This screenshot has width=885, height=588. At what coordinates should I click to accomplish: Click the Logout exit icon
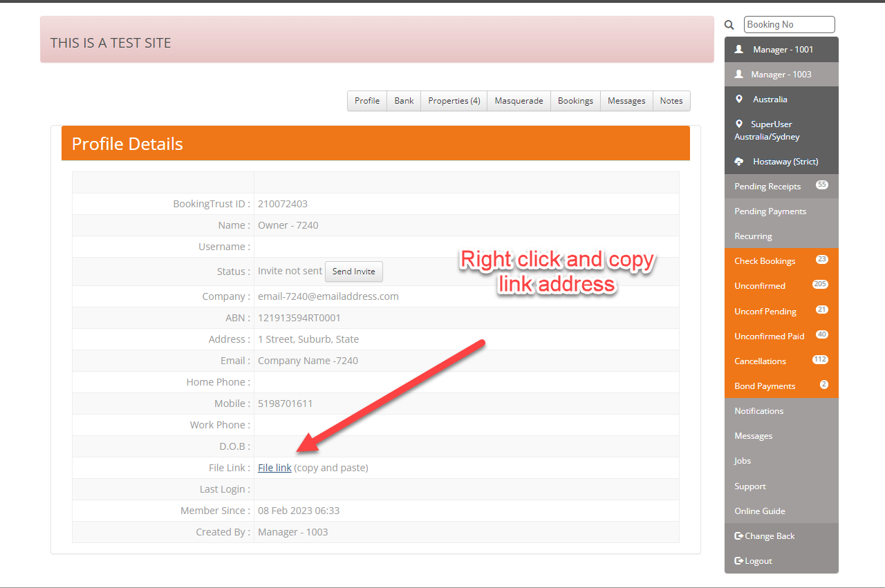coord(738,561)
